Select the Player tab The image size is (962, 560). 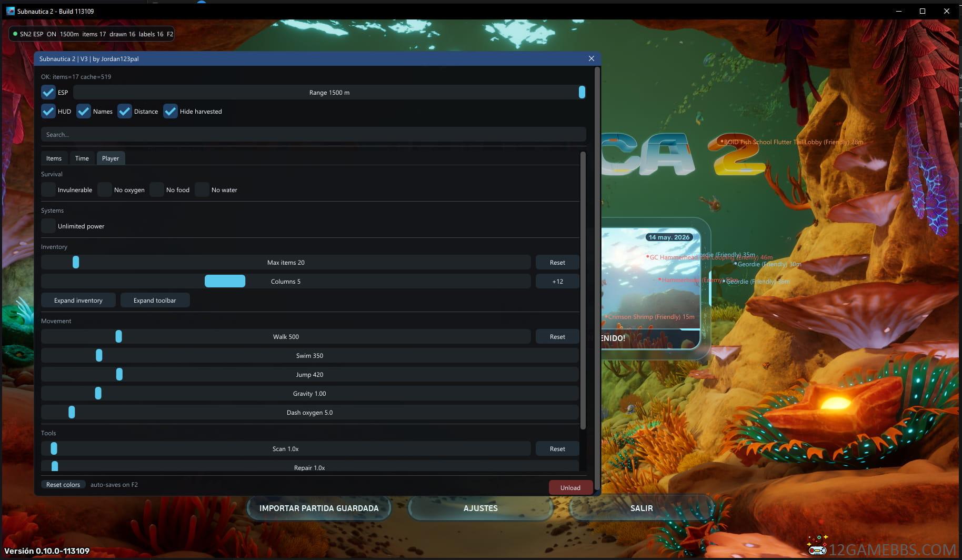[111, 158]
